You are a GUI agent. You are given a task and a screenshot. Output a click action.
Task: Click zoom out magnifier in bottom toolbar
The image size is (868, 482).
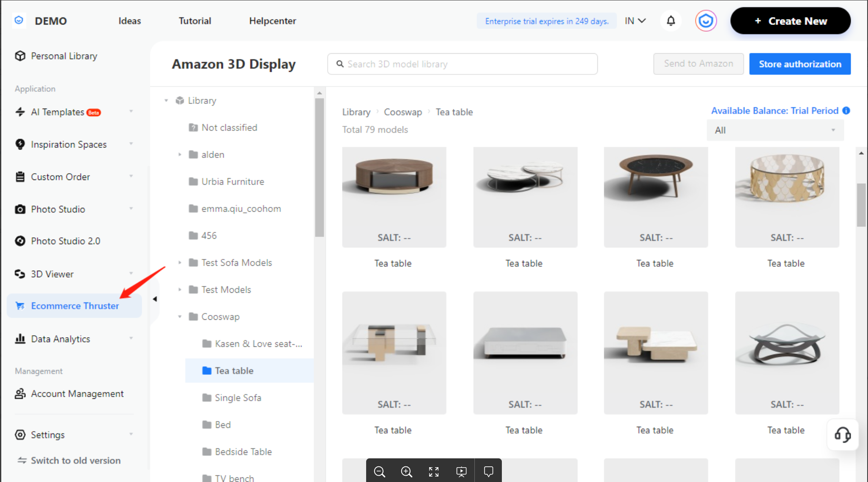[379, 471]
